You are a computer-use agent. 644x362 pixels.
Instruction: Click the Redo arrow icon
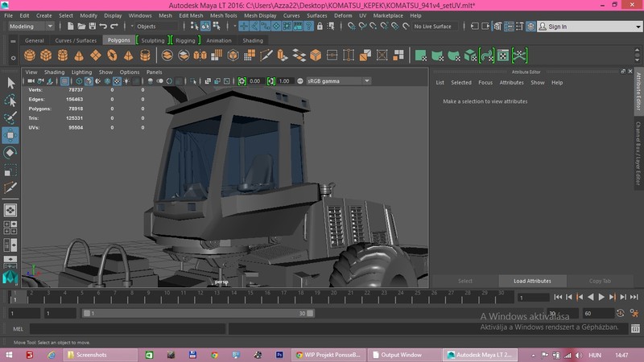(114, 27)
